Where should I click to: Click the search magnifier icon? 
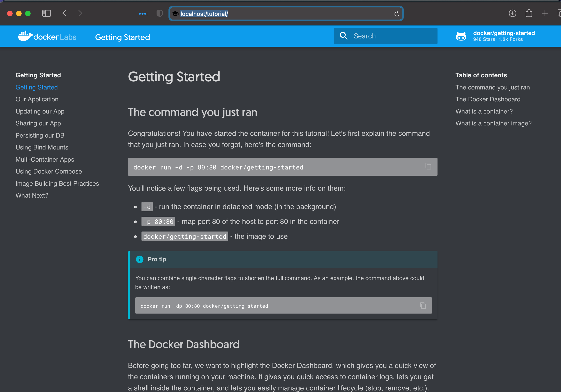[x=343, y=36]
